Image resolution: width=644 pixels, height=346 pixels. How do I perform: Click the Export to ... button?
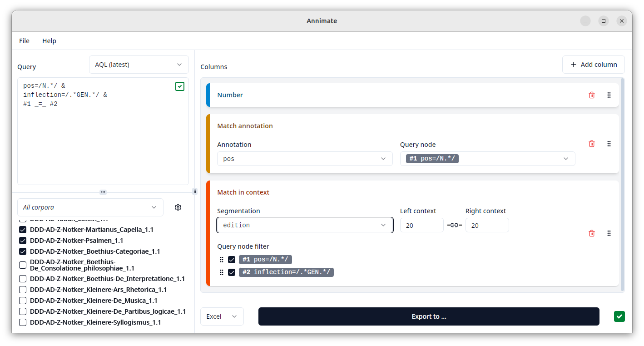click(429, 316)
